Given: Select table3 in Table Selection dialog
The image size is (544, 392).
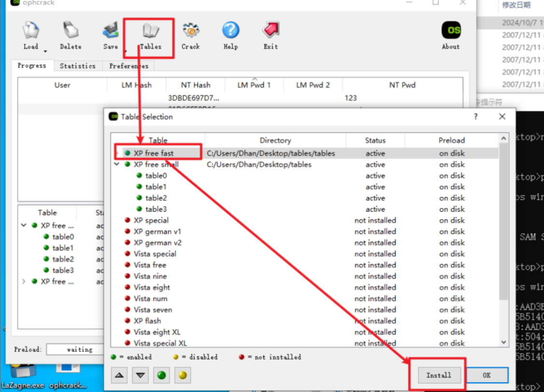Looking at the screenshot, I should pos(306,209).
